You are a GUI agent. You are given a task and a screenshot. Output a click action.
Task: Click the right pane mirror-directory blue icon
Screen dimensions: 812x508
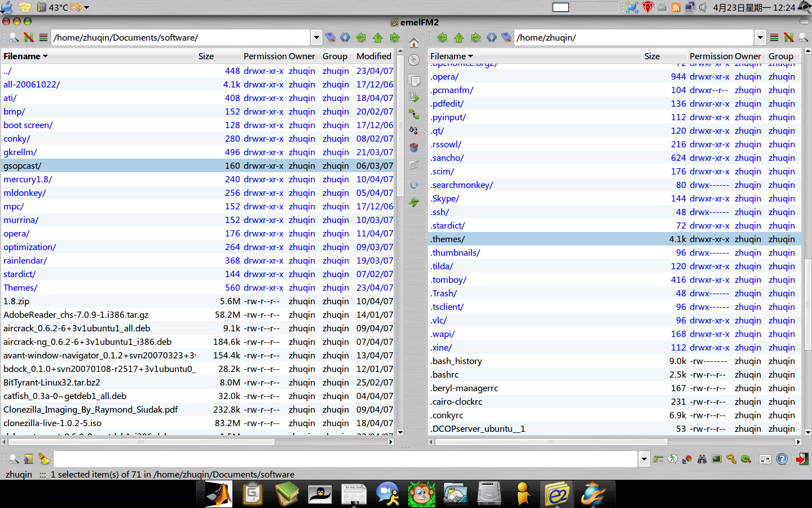pos(492,37)
